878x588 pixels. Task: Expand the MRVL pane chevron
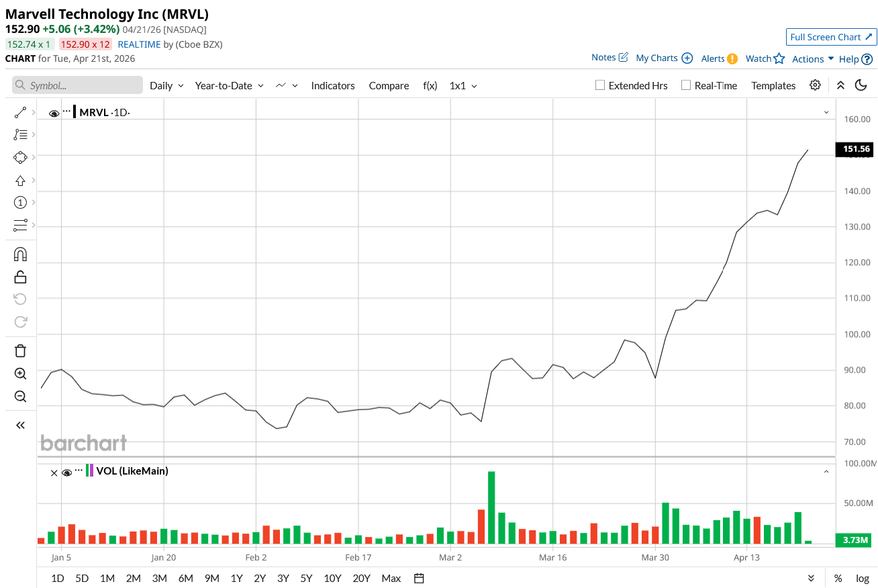tap(826, 112)
